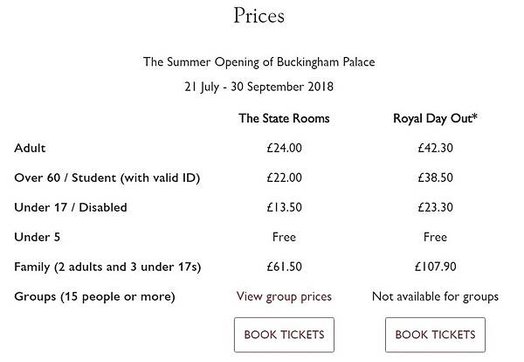524x362 pixels.
Task: Click the Not available for groups text
Action: pos(435,296)
